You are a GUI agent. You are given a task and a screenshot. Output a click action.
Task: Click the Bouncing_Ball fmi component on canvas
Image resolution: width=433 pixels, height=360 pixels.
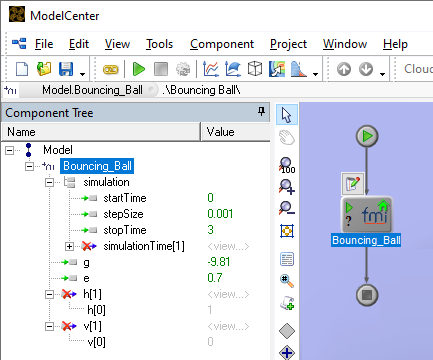tap(367, 215)
